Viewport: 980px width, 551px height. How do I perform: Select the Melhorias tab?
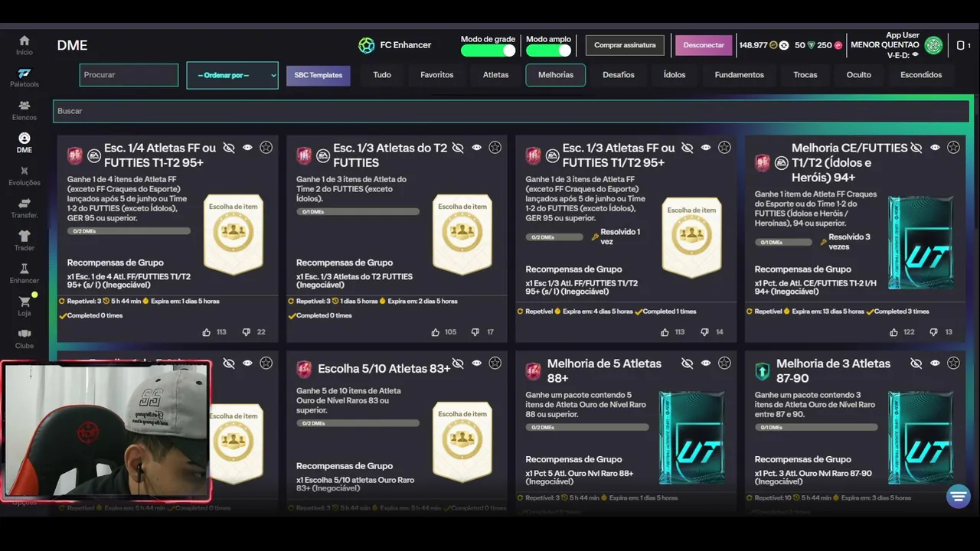[x=556, y=75]
